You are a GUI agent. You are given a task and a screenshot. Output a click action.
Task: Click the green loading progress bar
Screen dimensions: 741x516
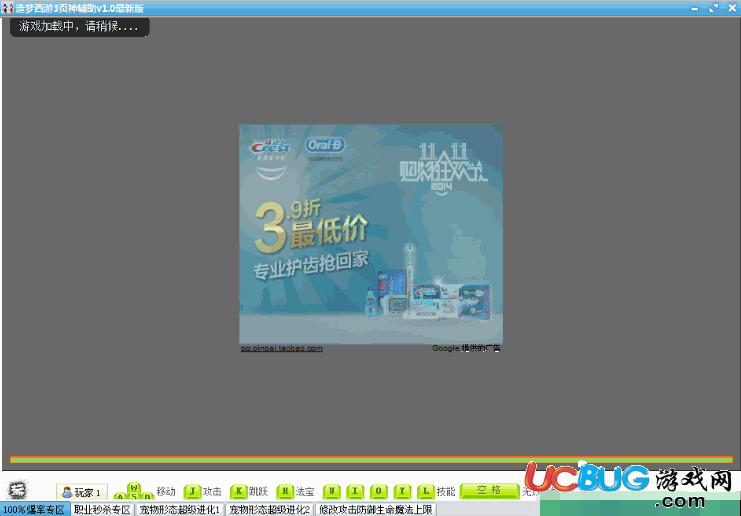(x=371, y=459)
